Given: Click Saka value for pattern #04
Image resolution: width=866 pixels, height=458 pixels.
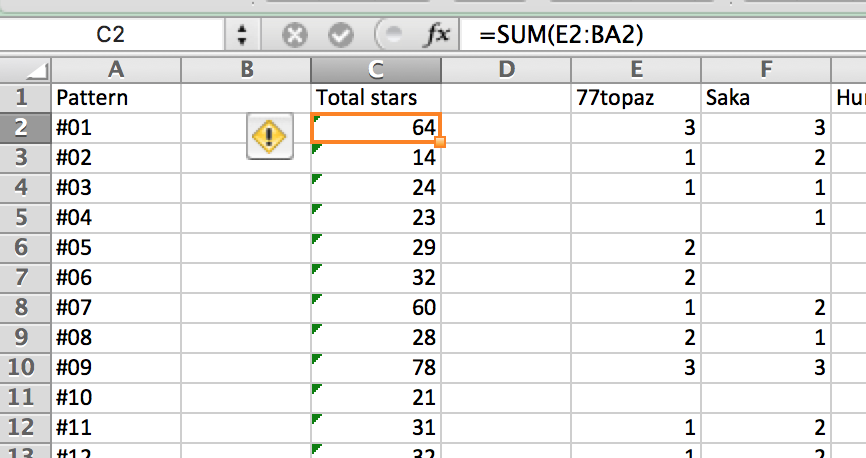Looking at the screenshot, I should (x=766, y=217).
